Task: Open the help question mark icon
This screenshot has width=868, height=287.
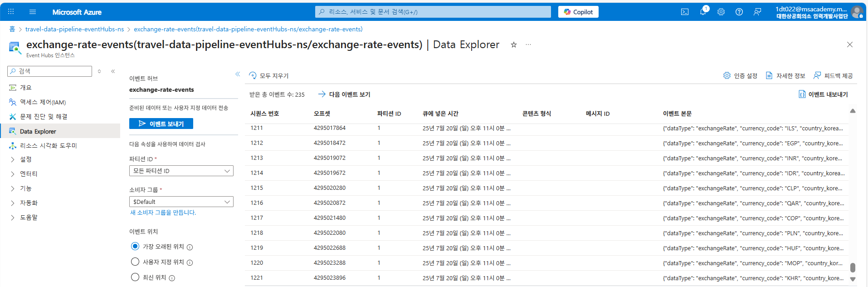Action: pyautogui.click(x=739, y=12)
